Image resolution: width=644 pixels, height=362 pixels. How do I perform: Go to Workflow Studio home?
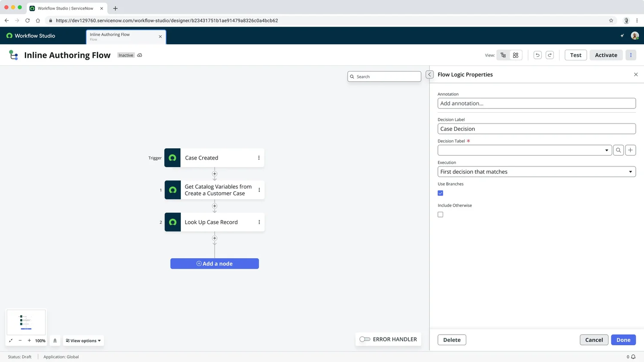[31, 36]
